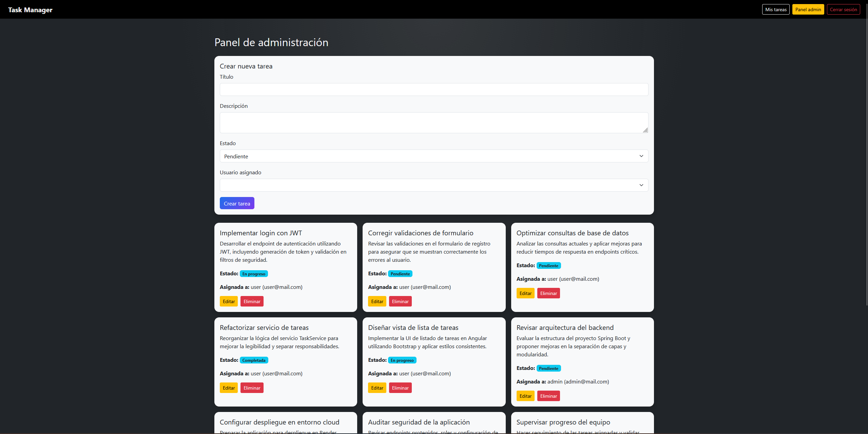Click the Descripción textarea resize handle
The image size is (868, 434).
[645, 130]
